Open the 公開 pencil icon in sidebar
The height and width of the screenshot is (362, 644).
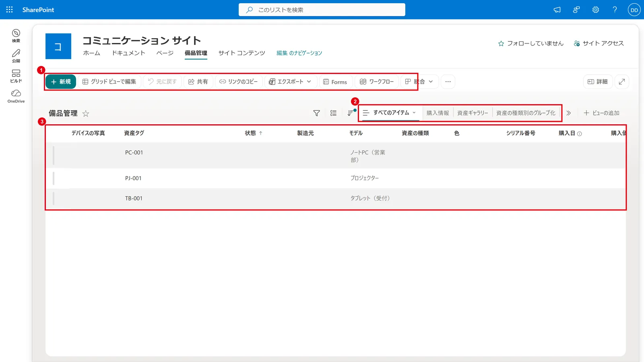16,56
